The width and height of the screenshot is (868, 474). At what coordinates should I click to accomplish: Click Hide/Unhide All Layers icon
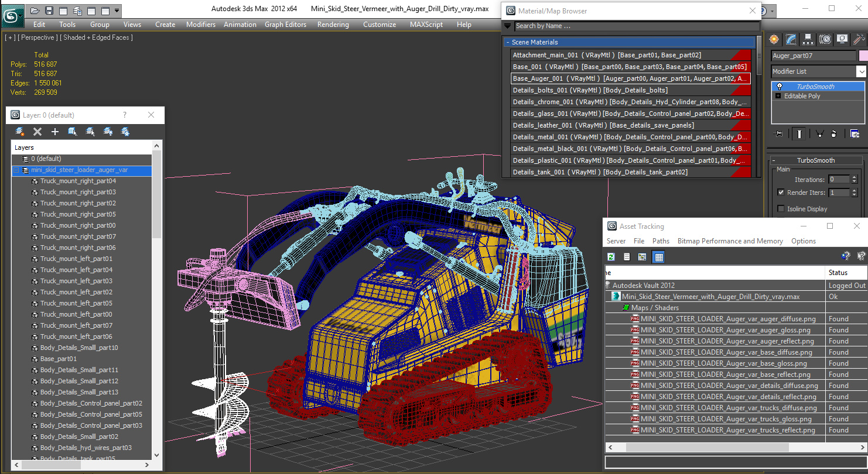108,132
